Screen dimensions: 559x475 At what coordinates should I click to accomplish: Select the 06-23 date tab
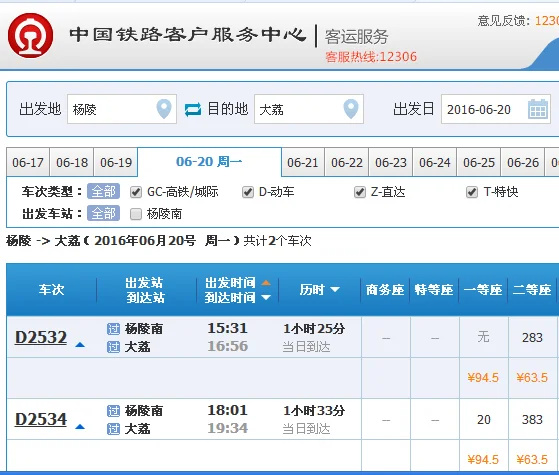coord(391,162)
